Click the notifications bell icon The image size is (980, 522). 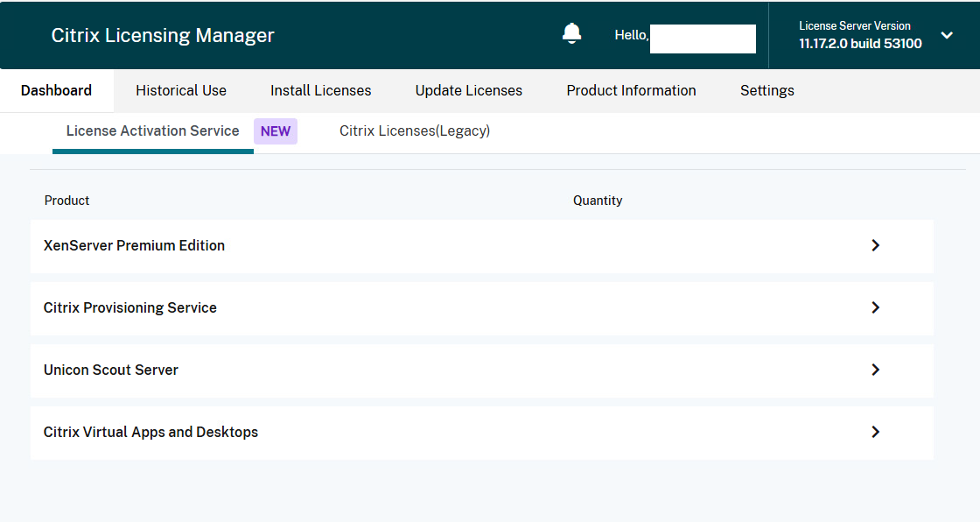click(x=571, y=34)
